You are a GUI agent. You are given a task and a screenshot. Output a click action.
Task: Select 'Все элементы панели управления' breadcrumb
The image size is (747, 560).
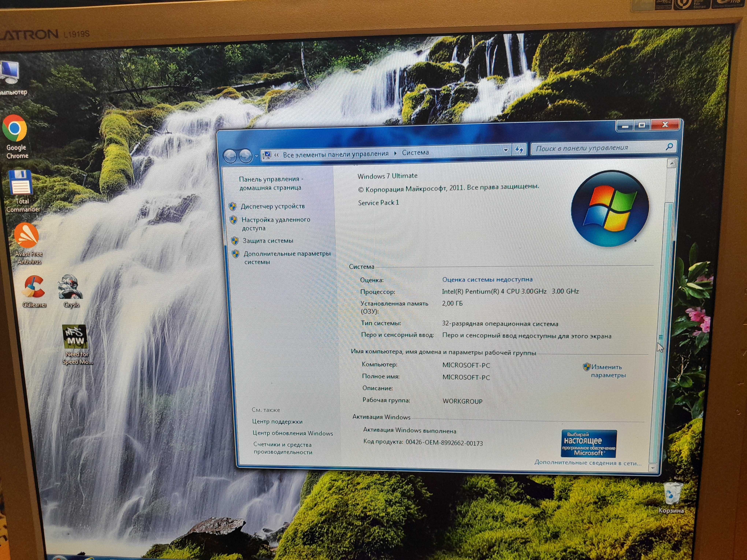point(336,154)
